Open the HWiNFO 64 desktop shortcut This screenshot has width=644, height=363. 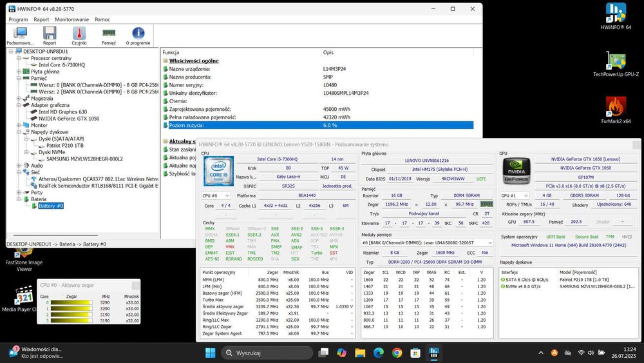pos(616,17)
